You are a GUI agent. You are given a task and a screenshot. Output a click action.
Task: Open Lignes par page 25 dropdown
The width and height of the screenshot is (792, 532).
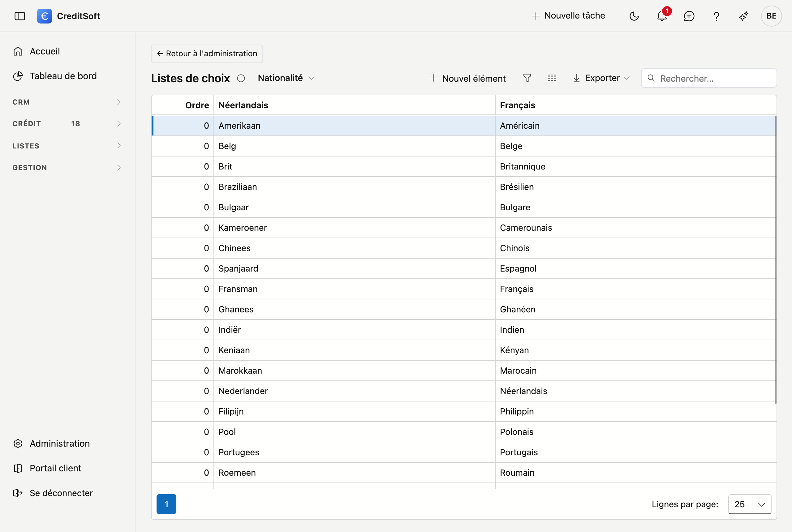coord(750,504)
